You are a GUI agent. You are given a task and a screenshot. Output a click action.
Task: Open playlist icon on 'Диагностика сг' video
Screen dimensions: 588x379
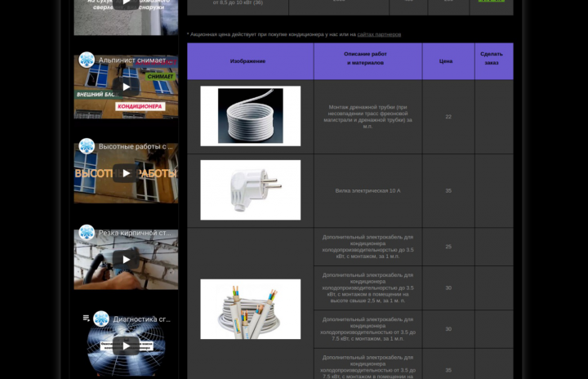pyautogui.click(x=87, y=319)
